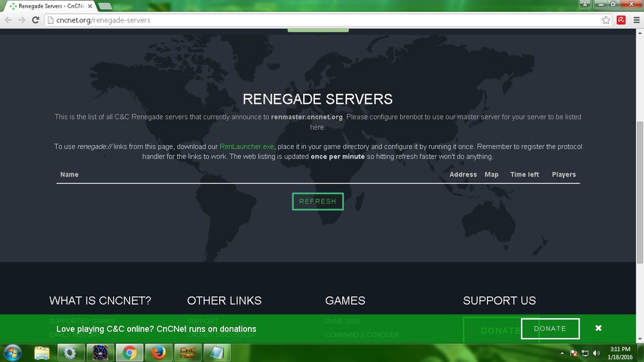Viewport: 644px width, 362px height.
Task: Open the CnCNet app in taskbar
Action: click(188, 353)
